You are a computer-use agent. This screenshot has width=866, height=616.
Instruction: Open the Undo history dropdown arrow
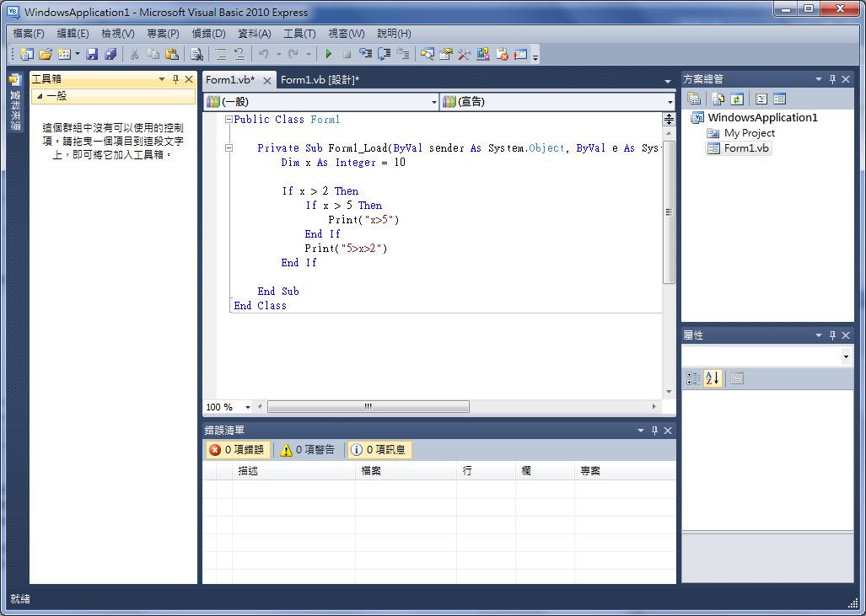click(x=278, y=54)
